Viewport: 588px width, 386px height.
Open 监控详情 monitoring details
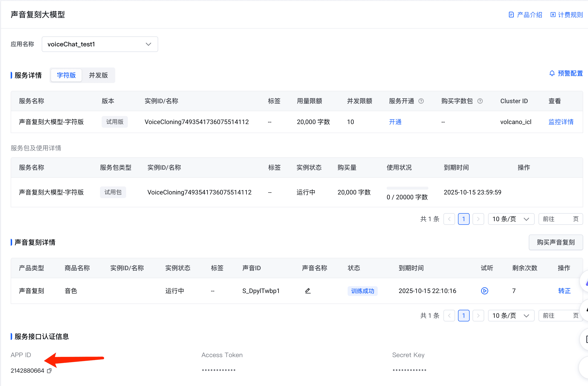[x=561, y=122]
